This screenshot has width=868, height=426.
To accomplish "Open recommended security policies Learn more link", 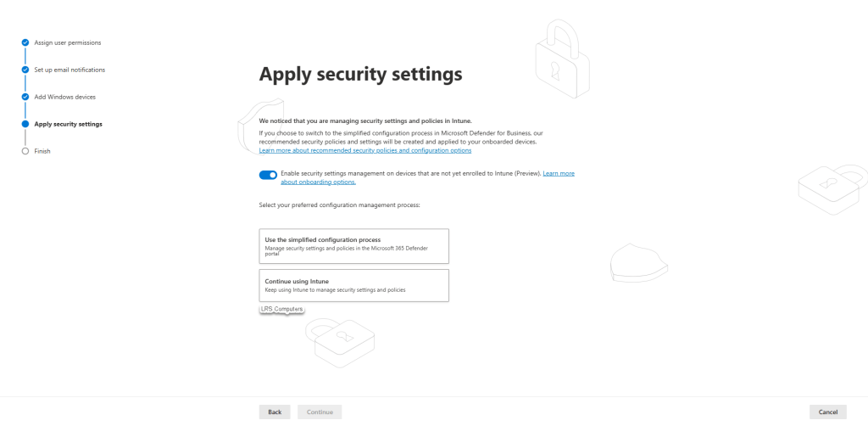I will (x=365, y=150).
